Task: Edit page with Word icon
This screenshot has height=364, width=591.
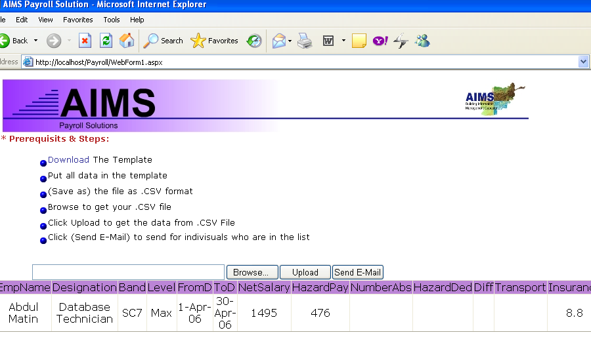Action: click(x=328, y=41)
